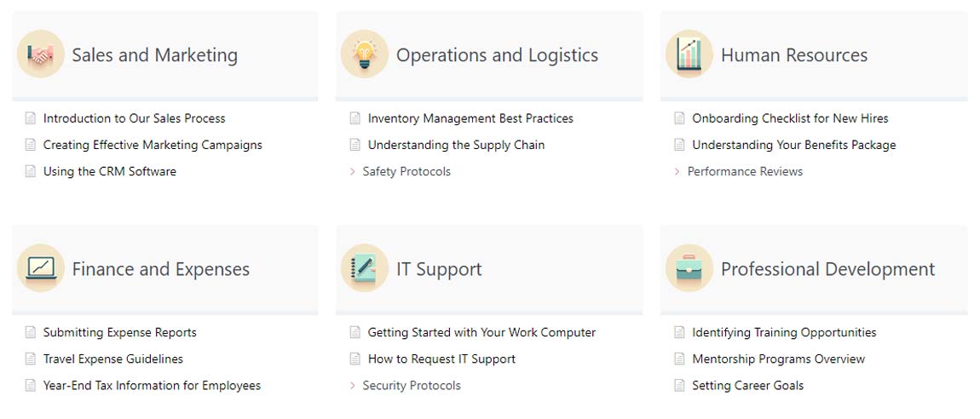This screenshot has height=419, width=980.
Task: Open Introduction to Our Sales Process article
Action: click(134, 118)
